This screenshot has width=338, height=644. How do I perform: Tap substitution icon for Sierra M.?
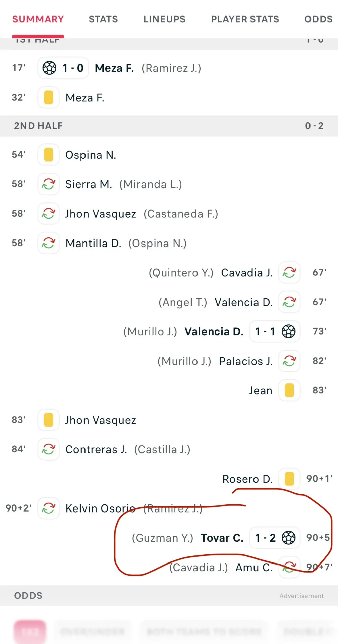(x=49, y=184)
